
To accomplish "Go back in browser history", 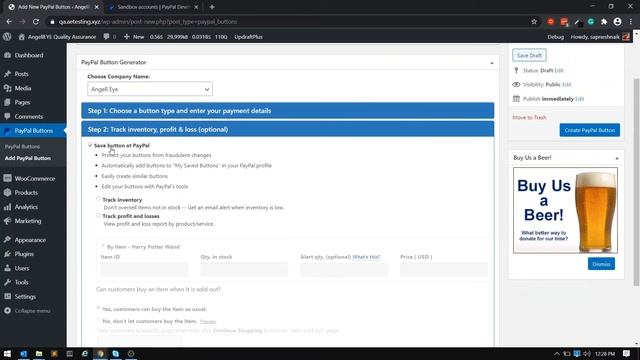I will (x=9, y=22).
